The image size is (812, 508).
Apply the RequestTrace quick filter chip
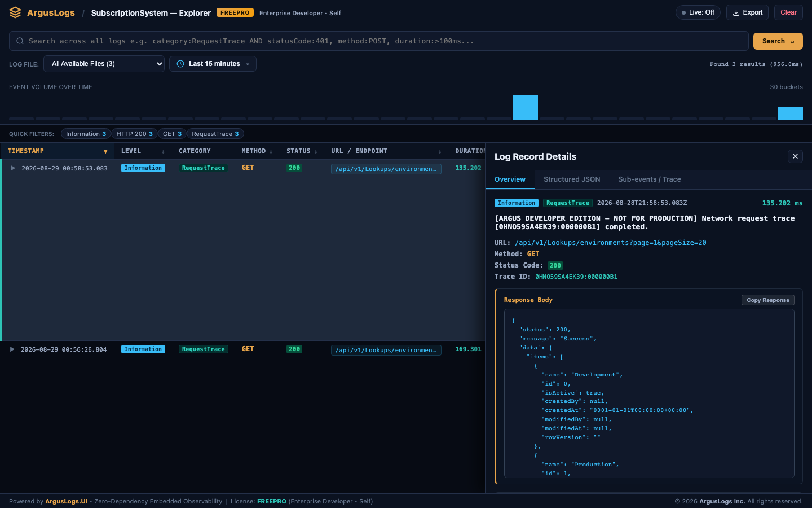(215, 134)
